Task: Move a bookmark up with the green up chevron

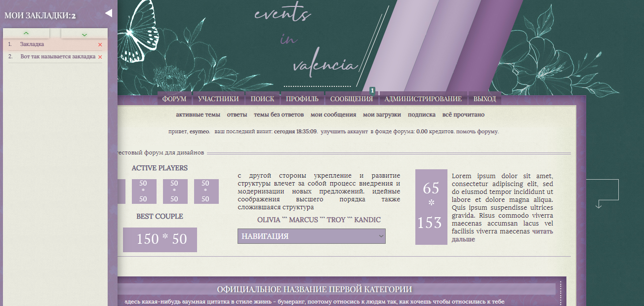Action: [27, 33]
